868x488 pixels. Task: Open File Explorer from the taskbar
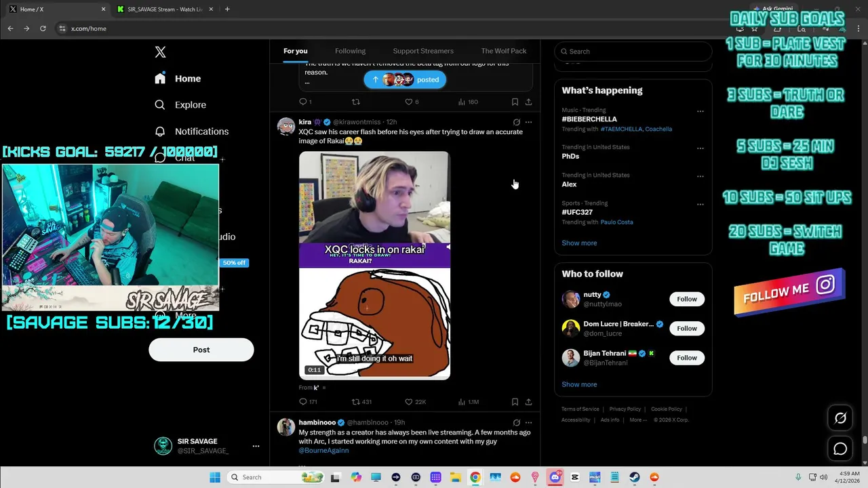click(x=455, y=477)
